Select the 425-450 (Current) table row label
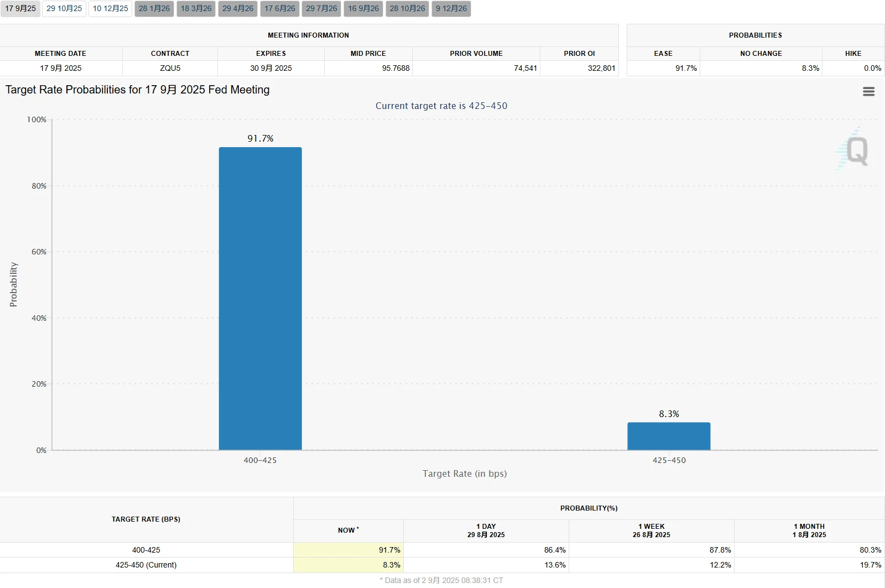885x588 pixels. pos(146,565)
